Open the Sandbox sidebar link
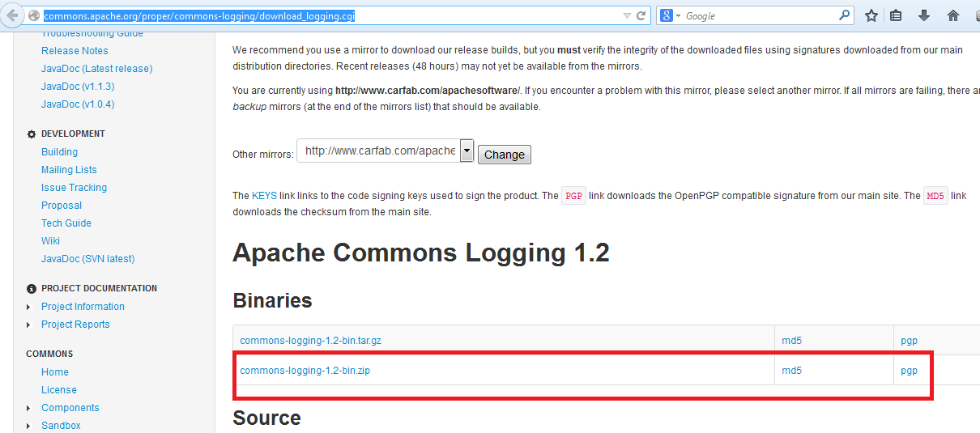Screen dimensions: 980x433 61,426
